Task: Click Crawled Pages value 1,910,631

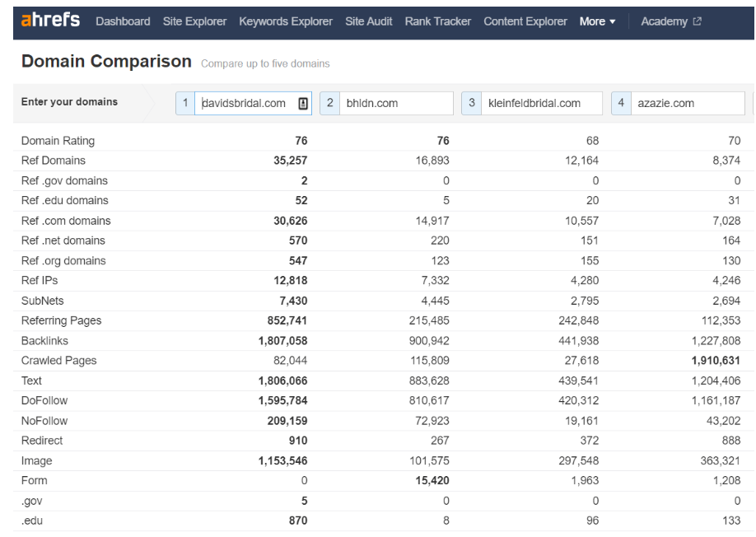Action: pyautogui.click(x=716, y=361)
